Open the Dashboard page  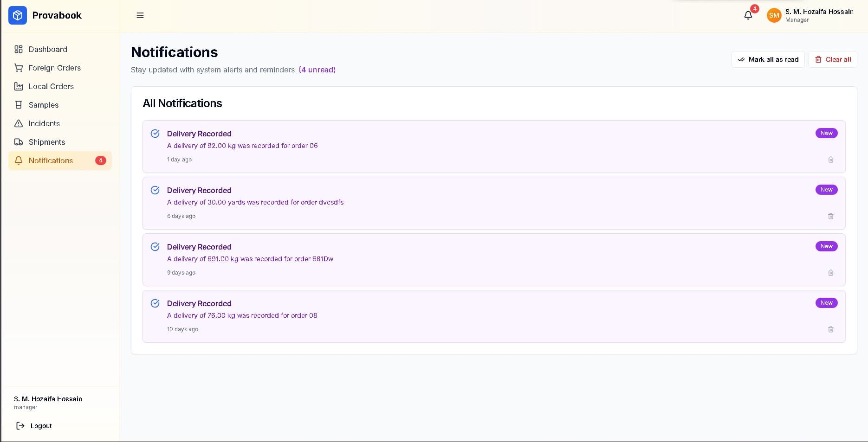pos(60,49)
